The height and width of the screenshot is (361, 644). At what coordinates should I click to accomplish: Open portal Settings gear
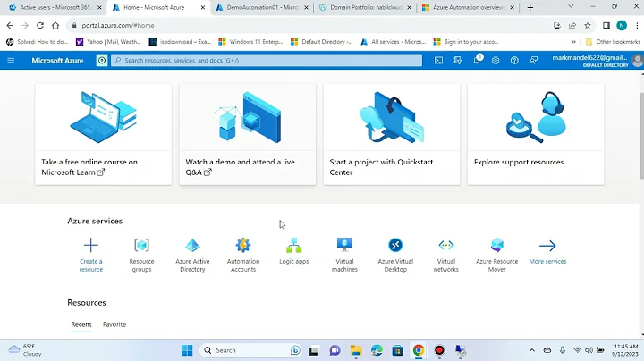coord(496,60)
